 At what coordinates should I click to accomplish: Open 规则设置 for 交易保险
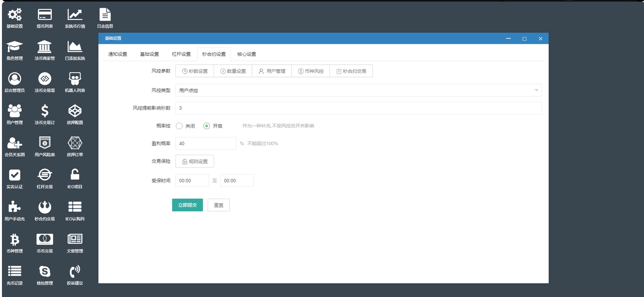(x=195, y=161)
